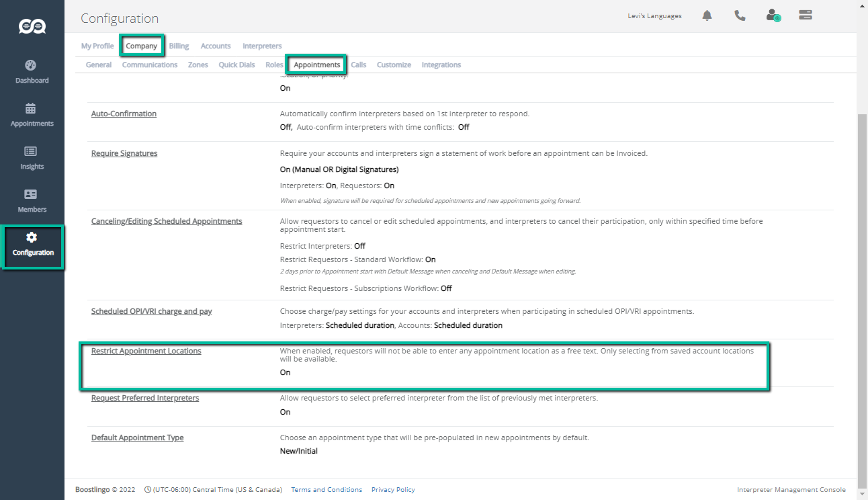
Task: Click the Central Time timezone text
Action: click(218, 489)
